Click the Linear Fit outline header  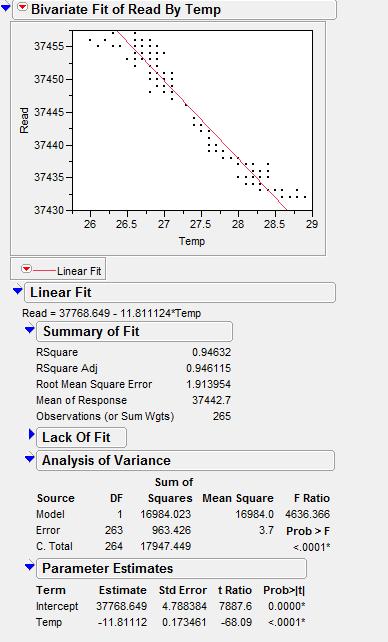[180, 292]
